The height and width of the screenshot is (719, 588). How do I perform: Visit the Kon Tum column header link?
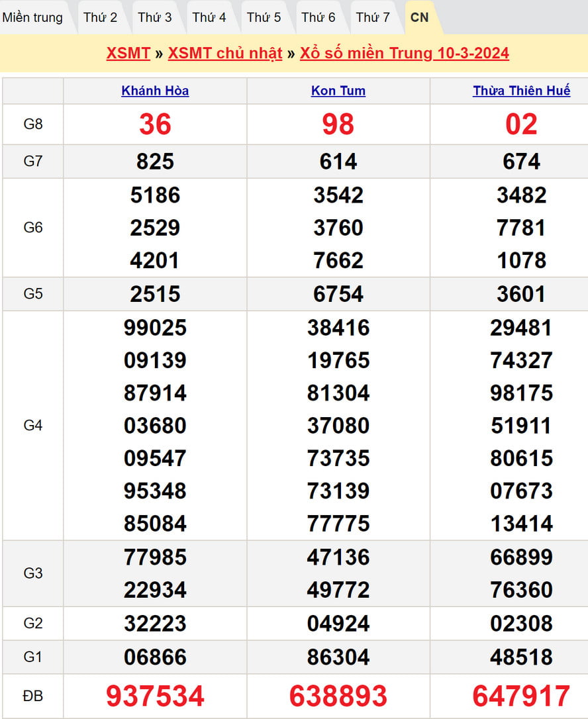pyautogui.click(x=338, y=91)
